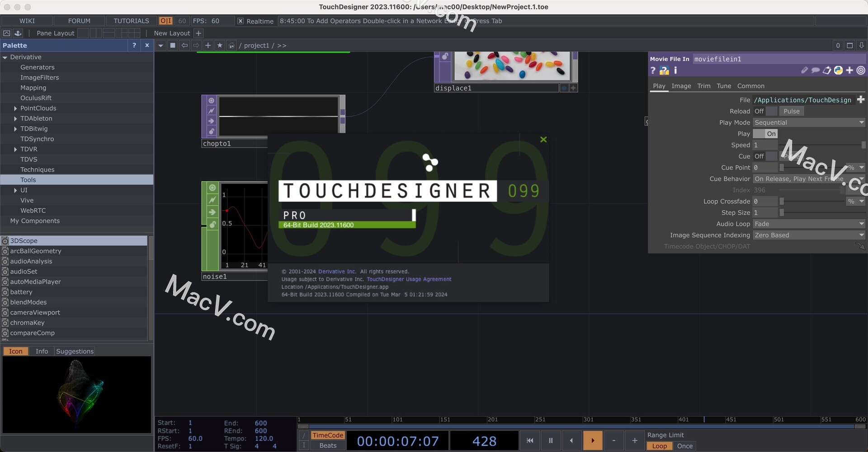The width and height of the screenshot is (868, 452).
Task: Bookmark this network with the star icon
Action: tap(220, 45)
